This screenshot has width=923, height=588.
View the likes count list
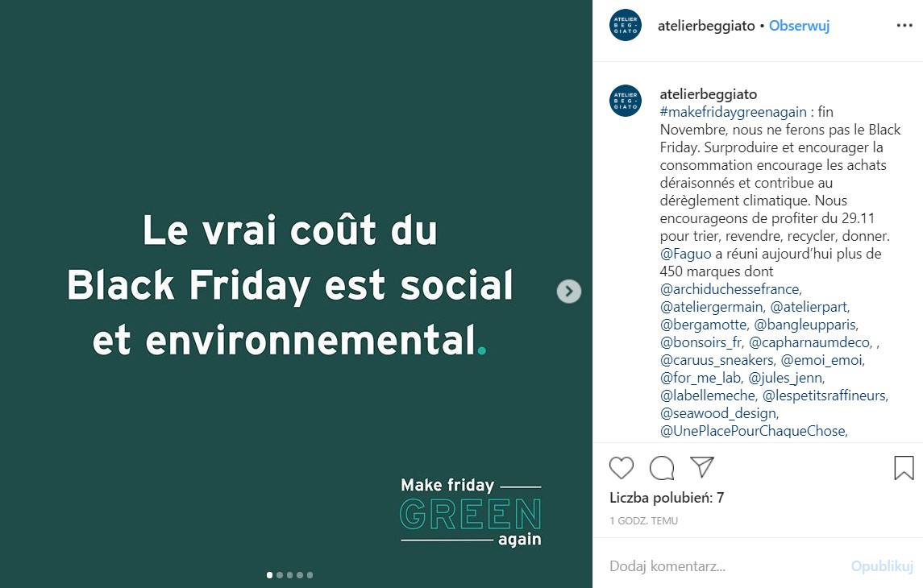[667, 498]
